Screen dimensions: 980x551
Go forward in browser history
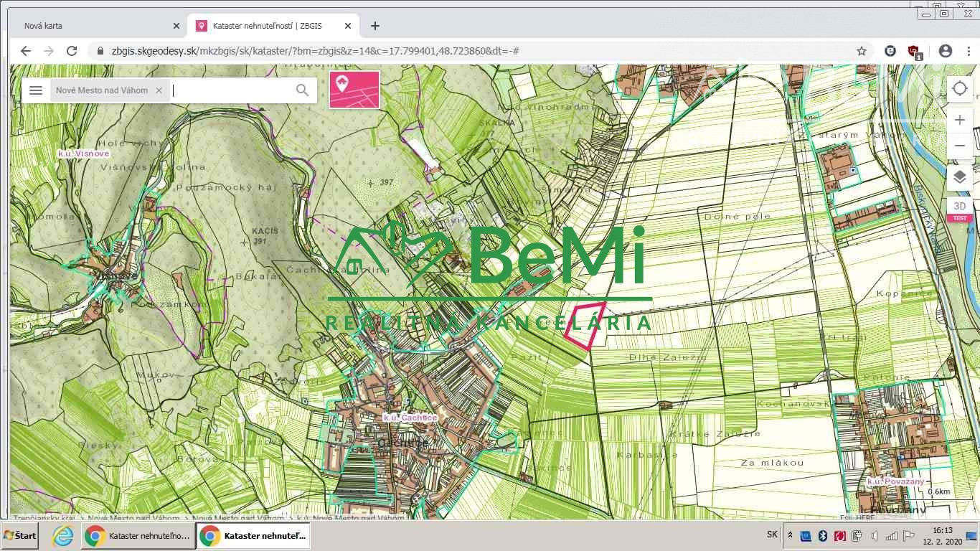[x=49, y=51]
